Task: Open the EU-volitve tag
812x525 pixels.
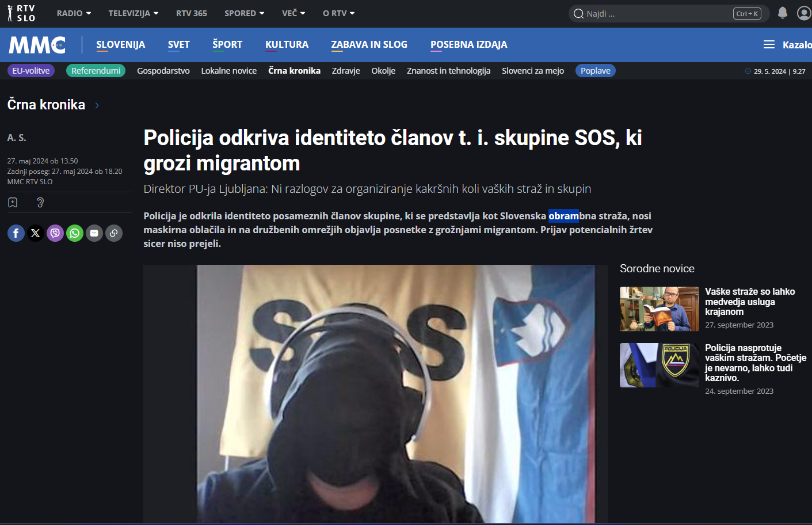Action: [x=31, y=71]
